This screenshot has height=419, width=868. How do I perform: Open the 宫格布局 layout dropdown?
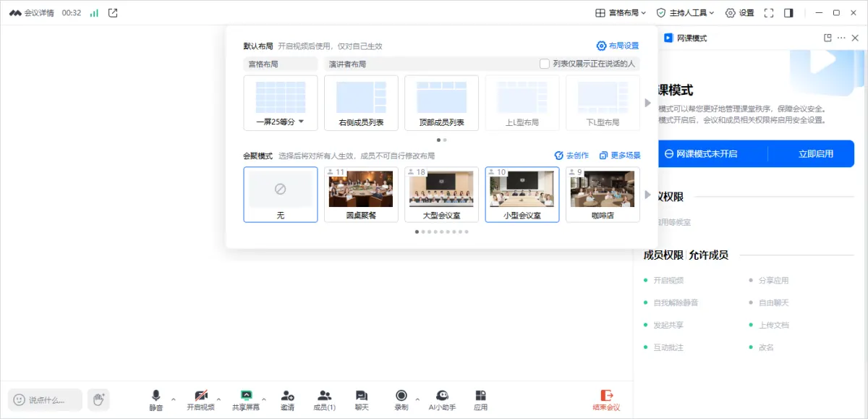click(621, 13)
